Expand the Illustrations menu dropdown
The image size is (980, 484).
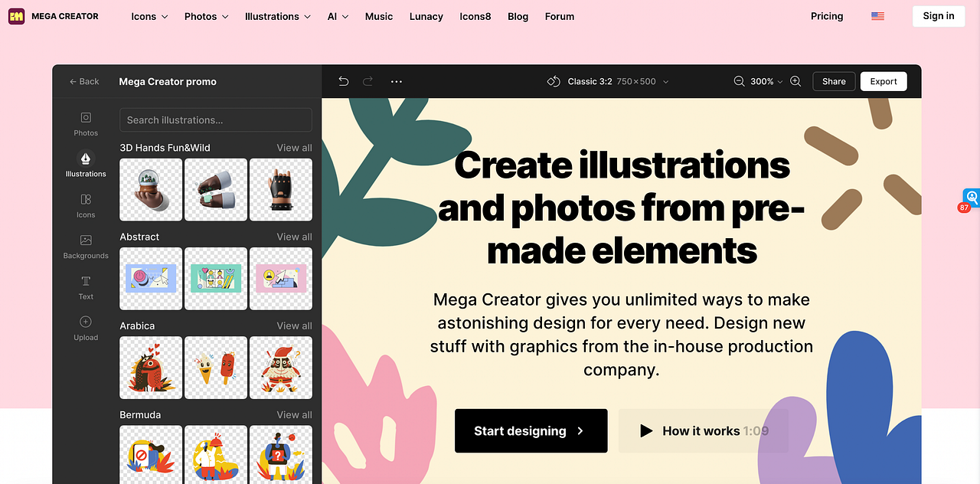point(278,16)
